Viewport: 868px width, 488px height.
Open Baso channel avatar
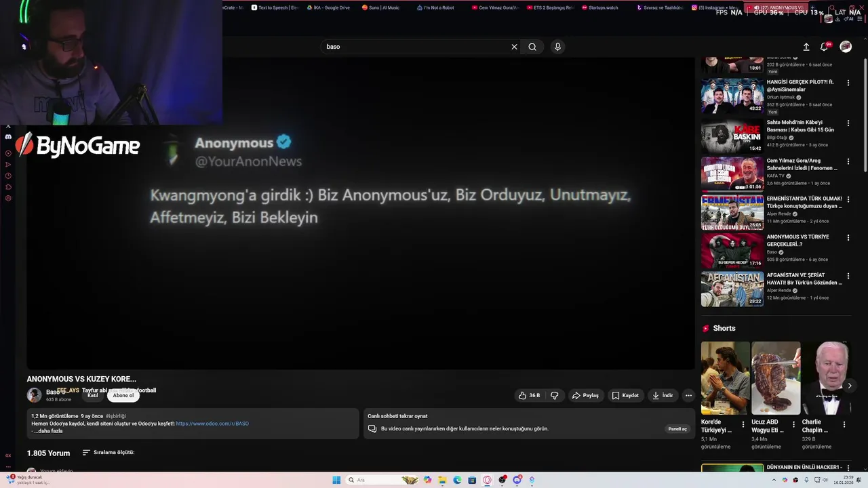click(34, 395)
